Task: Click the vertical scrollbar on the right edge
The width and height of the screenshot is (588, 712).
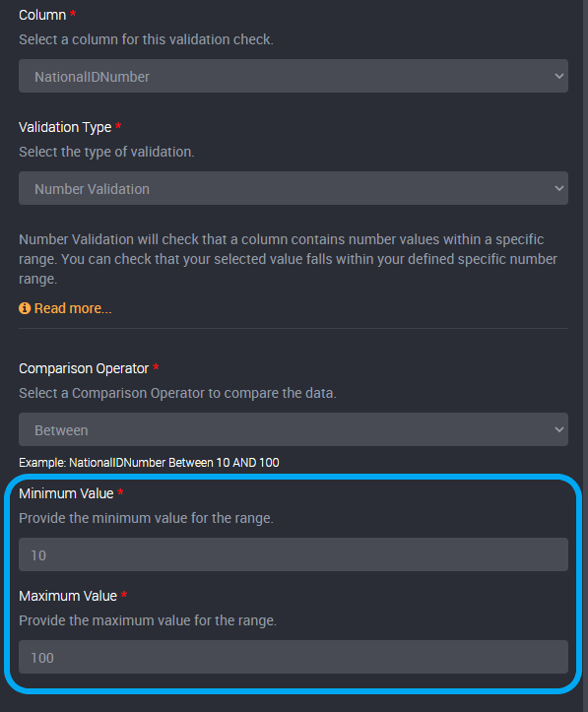Action: [585, 356]
